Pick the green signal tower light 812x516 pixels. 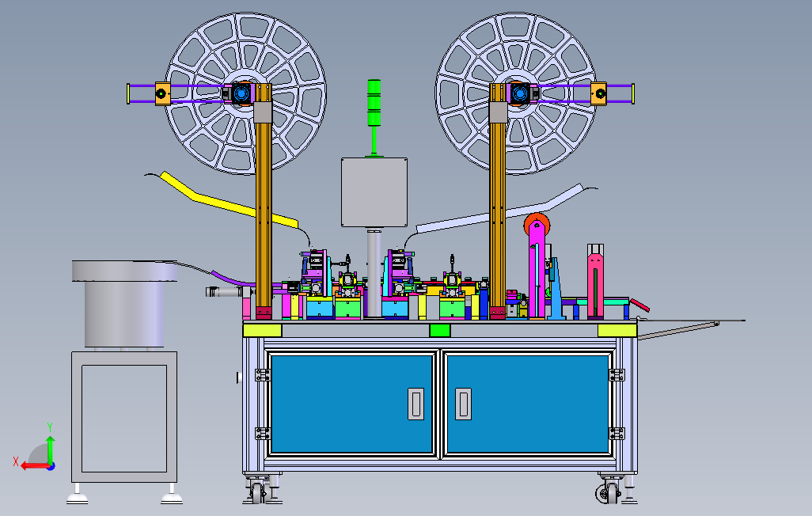click(374, 103)
